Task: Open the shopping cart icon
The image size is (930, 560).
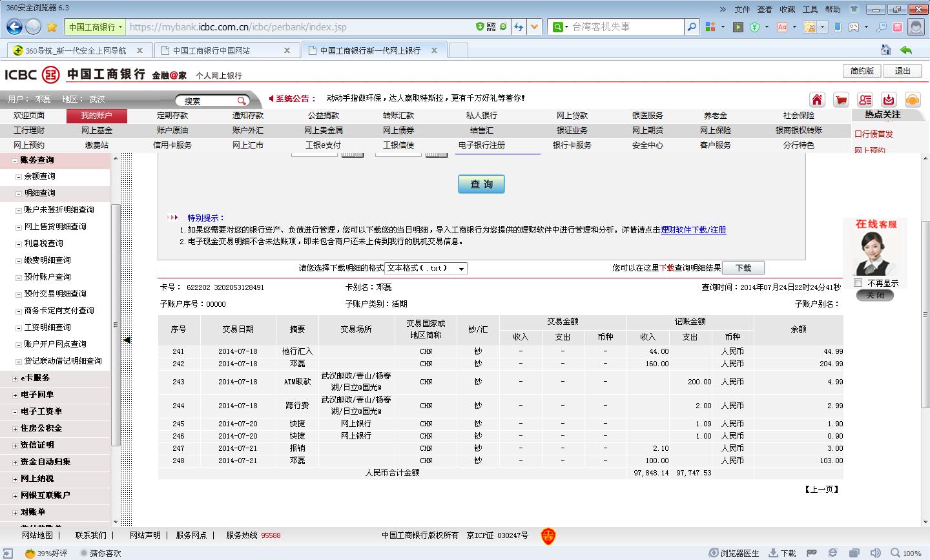Action: pyautogui.click(x=841, y=99)
